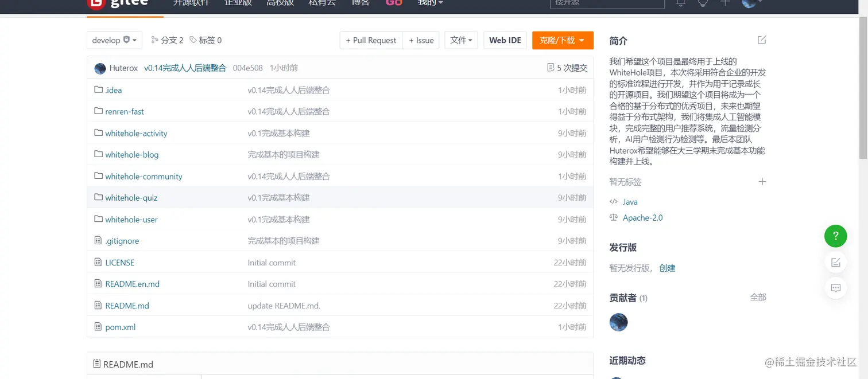Open the Apache-2.0 license link

[642, 218]
